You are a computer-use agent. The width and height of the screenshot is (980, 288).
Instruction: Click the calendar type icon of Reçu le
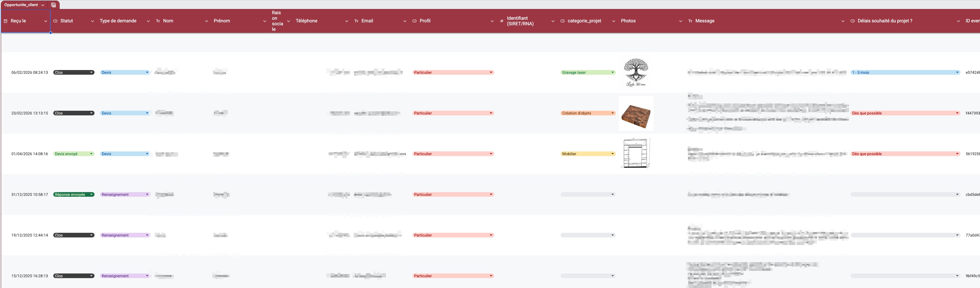point(6,21)
